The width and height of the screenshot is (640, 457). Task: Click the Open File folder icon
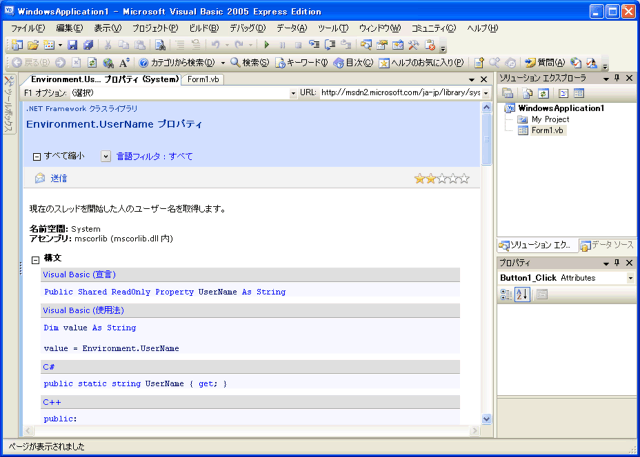tap(33, 45)
